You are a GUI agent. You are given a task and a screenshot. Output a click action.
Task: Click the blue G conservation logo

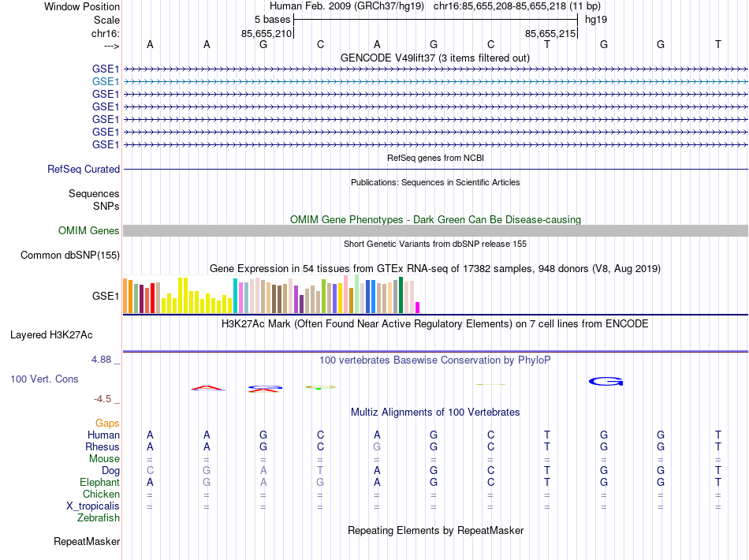[606, 381]
